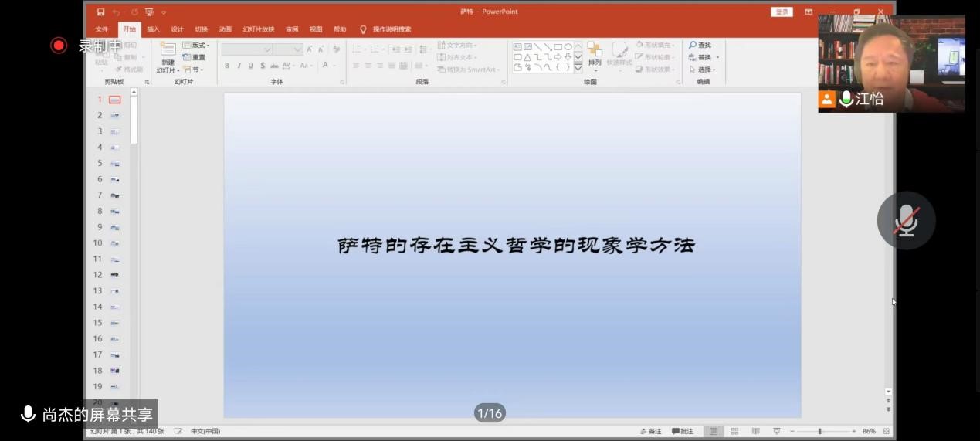Select slide 5 thumbnail in the slide panel

(x=114, y=164)
